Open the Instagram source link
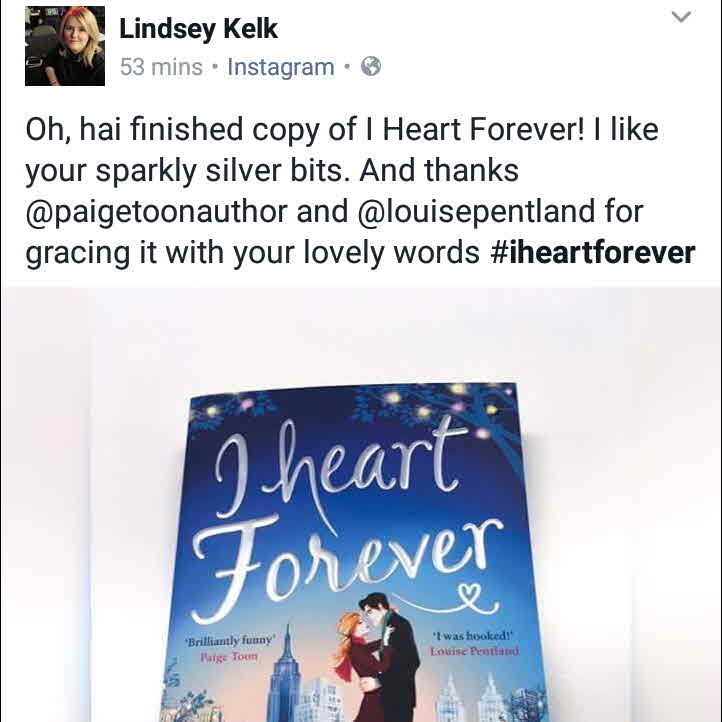 281,67
